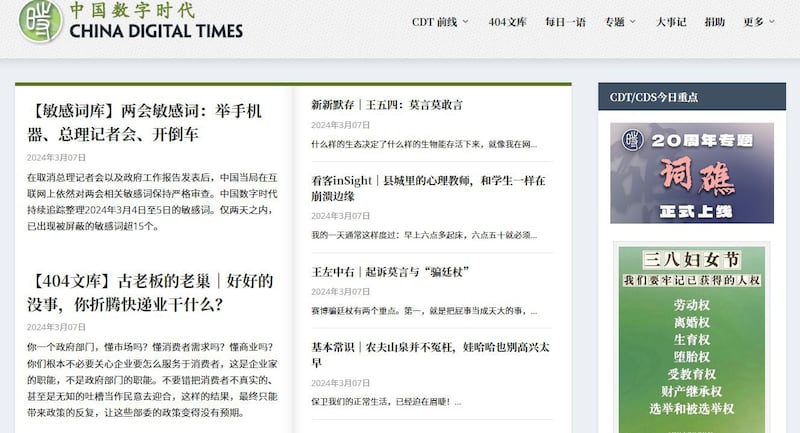Open the 捐助 donation link
The width and height of the screenshot is (800, 433).
[715, 21]
